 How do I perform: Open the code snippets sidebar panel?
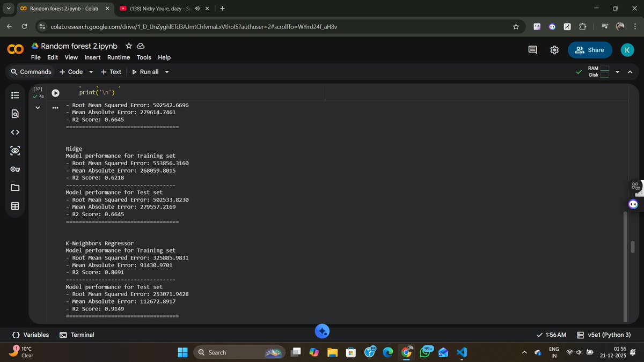click(x=15, y=132)
